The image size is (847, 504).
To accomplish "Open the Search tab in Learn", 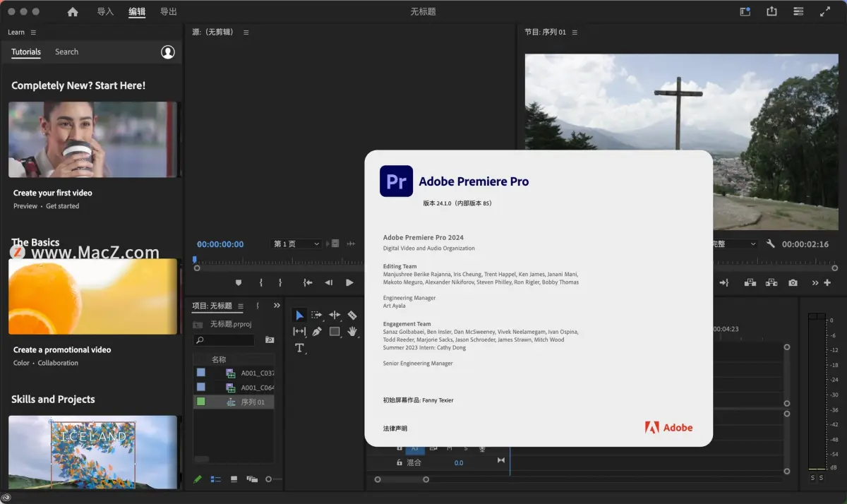I will [x=66, y=52].
